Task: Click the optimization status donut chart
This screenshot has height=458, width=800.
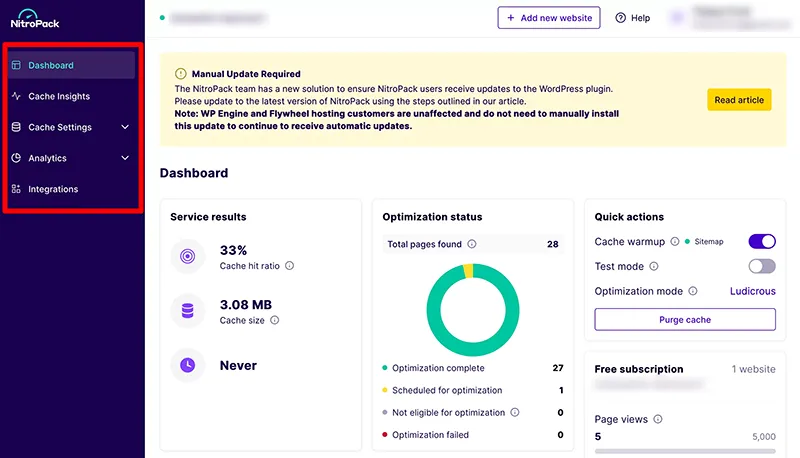Action: (473, 310)
